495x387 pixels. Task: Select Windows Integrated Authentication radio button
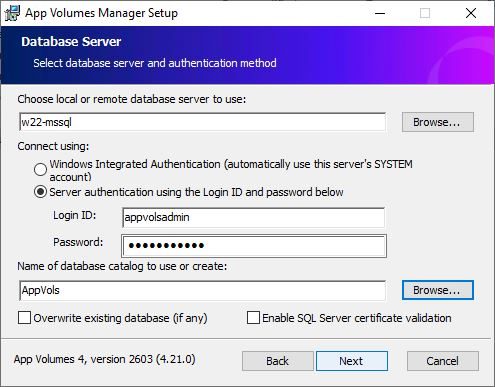click(40, 170)
